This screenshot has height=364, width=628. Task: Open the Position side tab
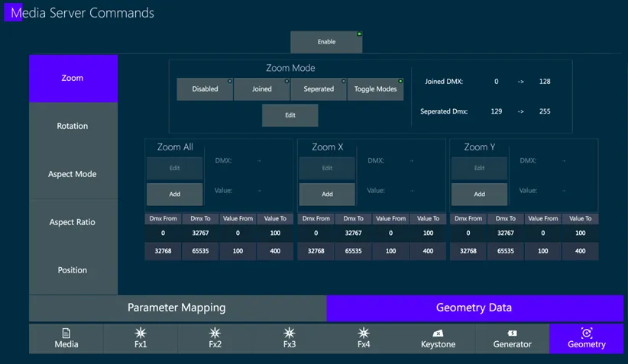[x=73, y=270]
